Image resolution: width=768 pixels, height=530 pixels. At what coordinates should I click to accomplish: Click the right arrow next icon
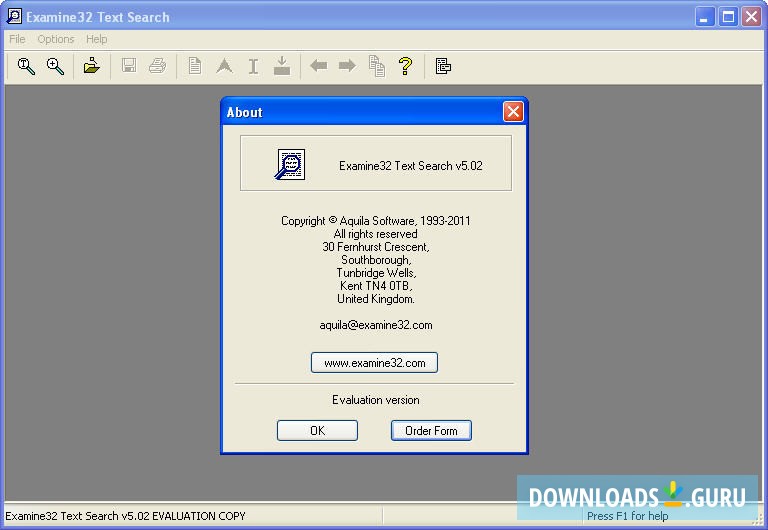[x=347, y=65]
